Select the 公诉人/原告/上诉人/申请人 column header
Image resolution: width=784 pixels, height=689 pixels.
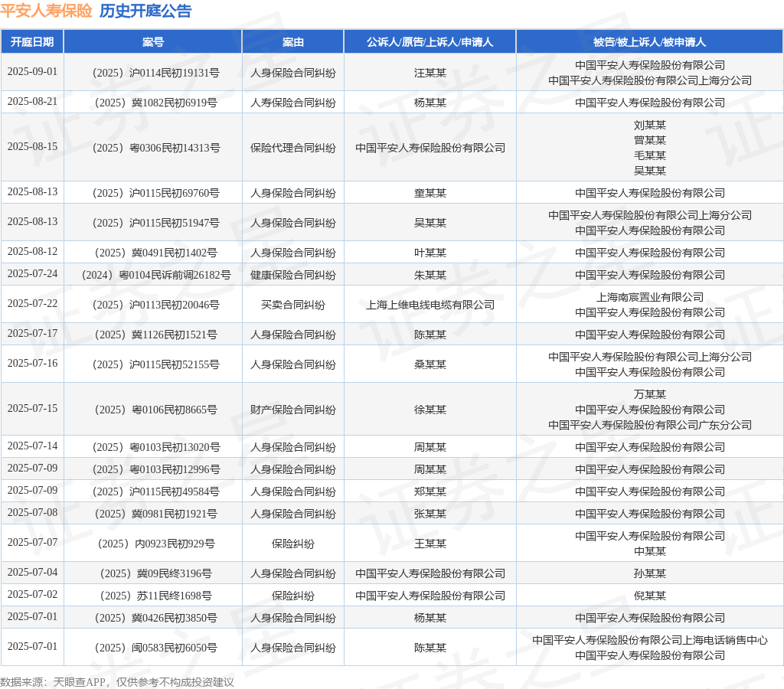[430, 42]
